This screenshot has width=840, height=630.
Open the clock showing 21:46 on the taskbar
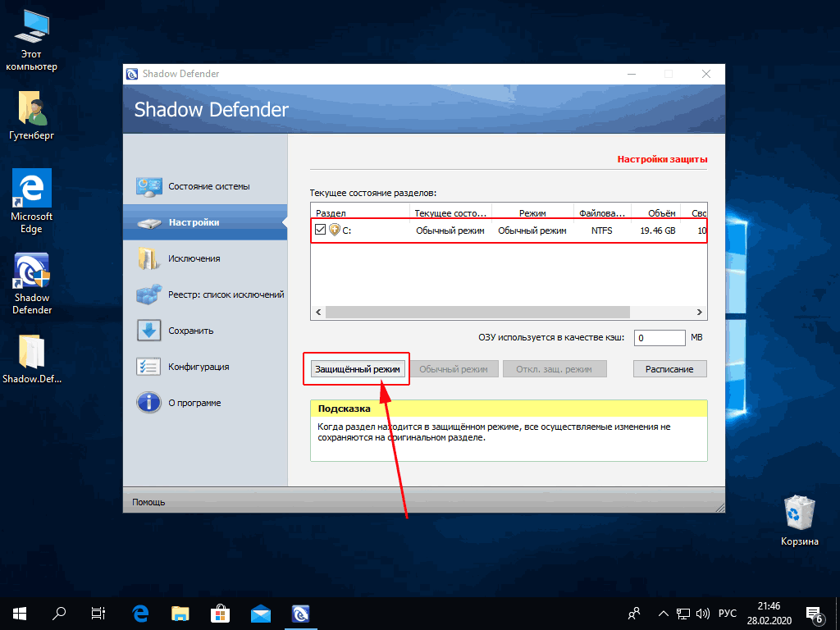[x=769, y=614]
